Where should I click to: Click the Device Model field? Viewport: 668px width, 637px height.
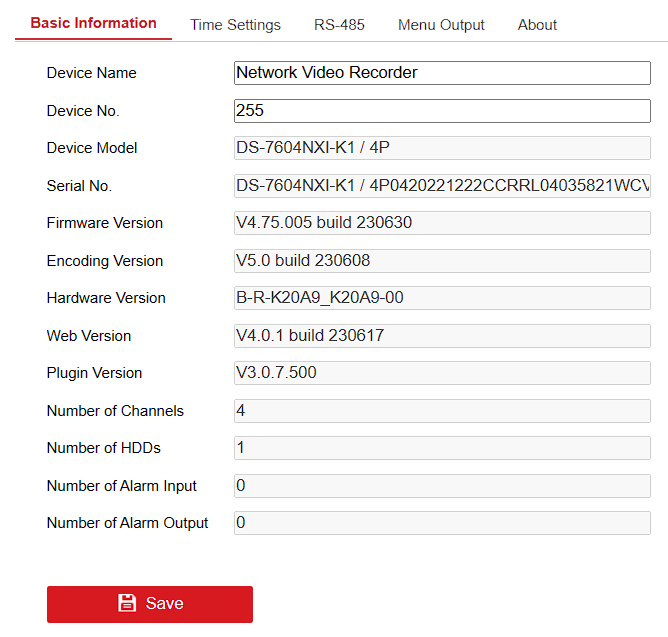tap(442, 148)
